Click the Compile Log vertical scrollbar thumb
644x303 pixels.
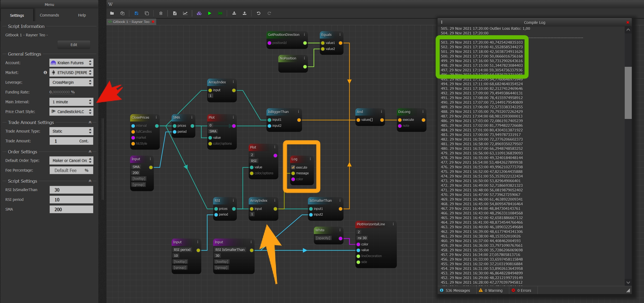[x=628, y=92]
